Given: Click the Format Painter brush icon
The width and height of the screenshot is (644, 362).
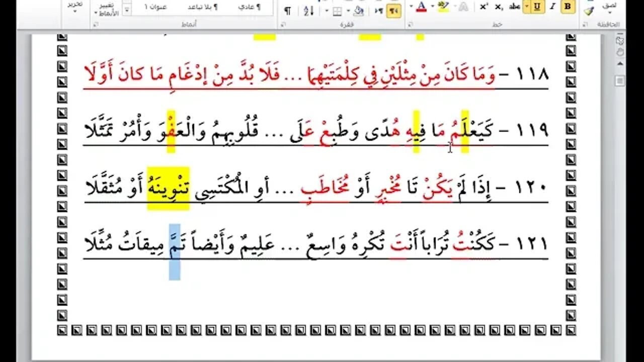Looking at the screenshot, I should click(x=589, y=11).
